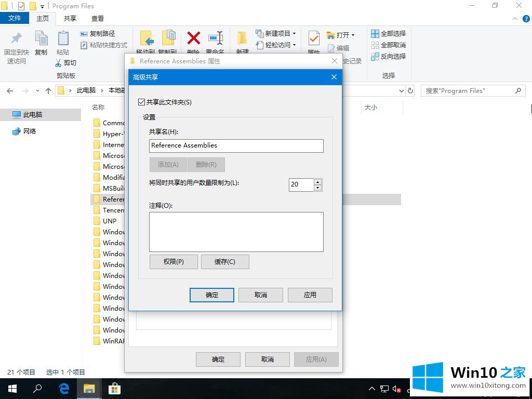Click the Paste (粘贴) clipboard icon
Viewport: 532px width, 399px height.
pos(63,39)
